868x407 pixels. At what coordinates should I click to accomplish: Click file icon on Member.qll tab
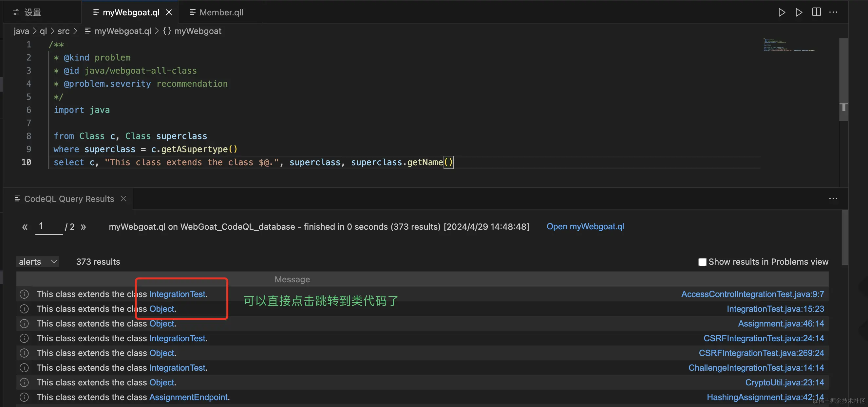[193, 12]
